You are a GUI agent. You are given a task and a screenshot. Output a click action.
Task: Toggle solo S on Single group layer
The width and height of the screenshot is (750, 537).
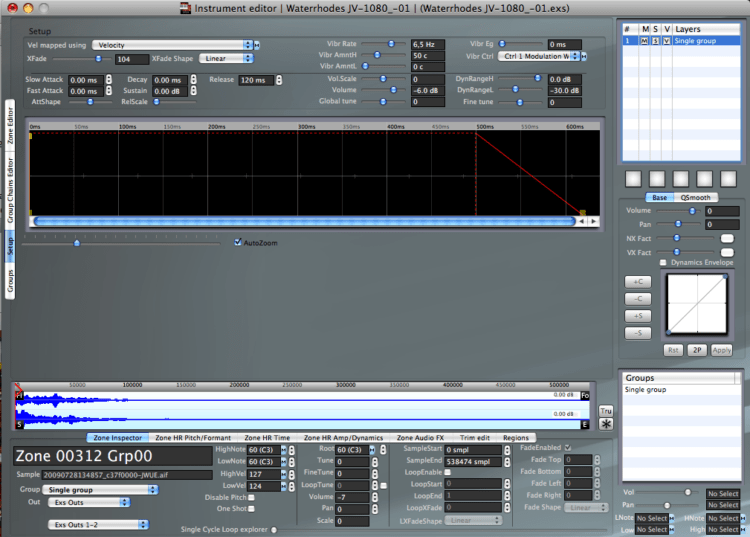click(656, 41)
